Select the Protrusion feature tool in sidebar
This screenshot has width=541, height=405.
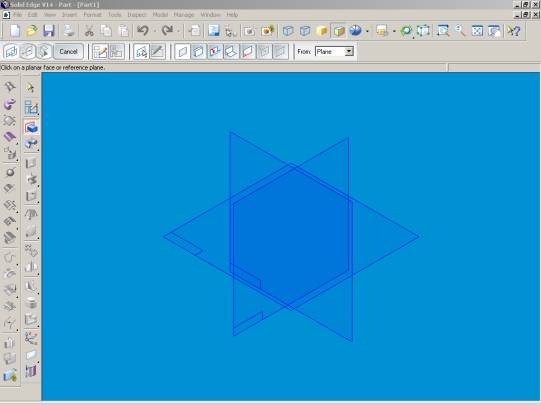31,127
